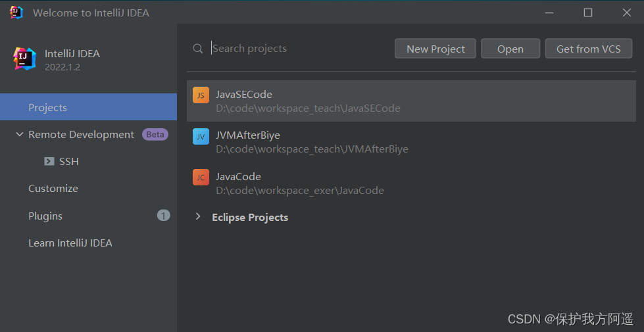This screenshot has width=644, height=332.
Task: Collapse the Remote Development section
Action: (19, 134)
